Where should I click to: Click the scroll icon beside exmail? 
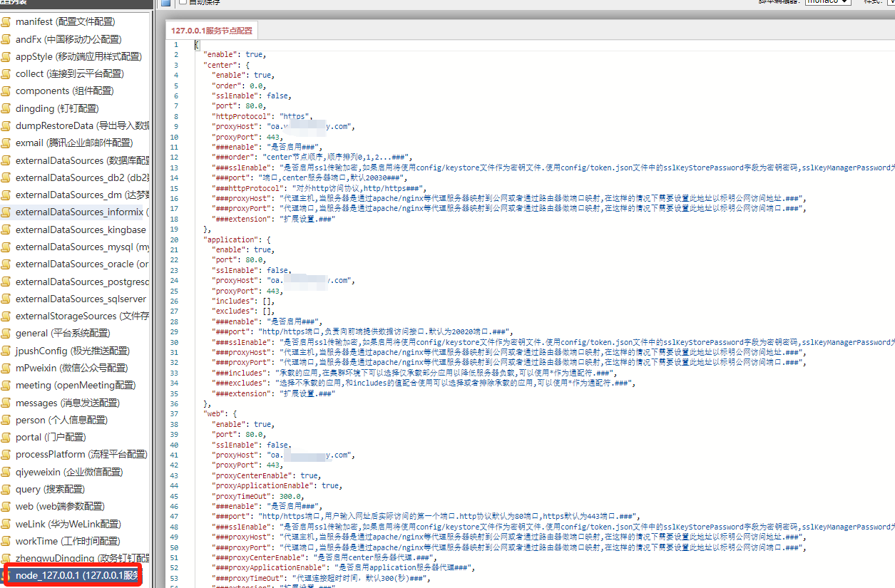pos(6,143)
